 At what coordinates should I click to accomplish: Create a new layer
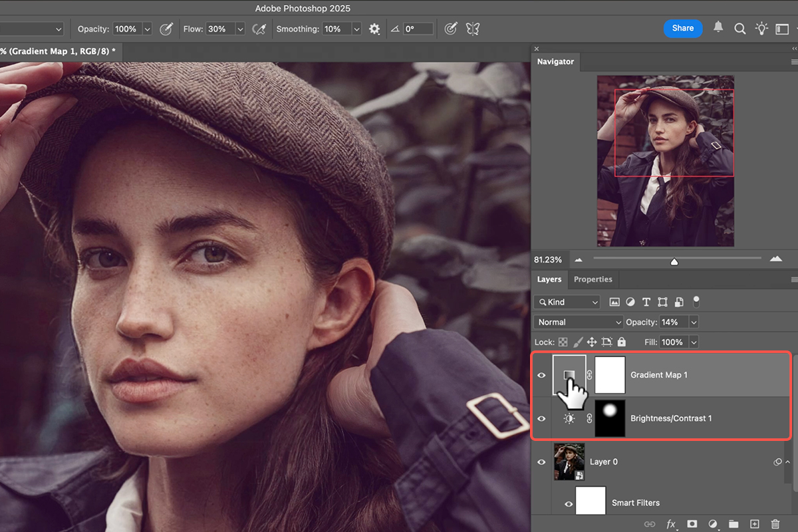pyautogui.click(x=754, y=524)
